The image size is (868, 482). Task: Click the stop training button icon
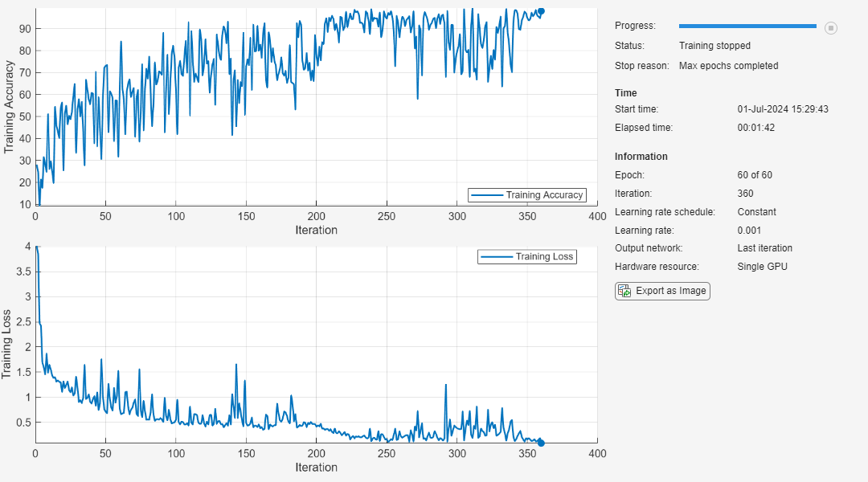[830, 27]
